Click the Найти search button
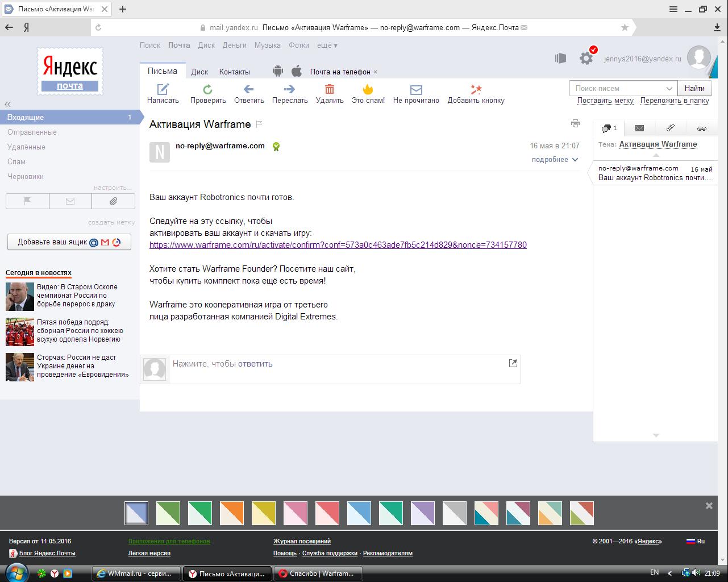The image size is (728, 582). coord(694,88)
